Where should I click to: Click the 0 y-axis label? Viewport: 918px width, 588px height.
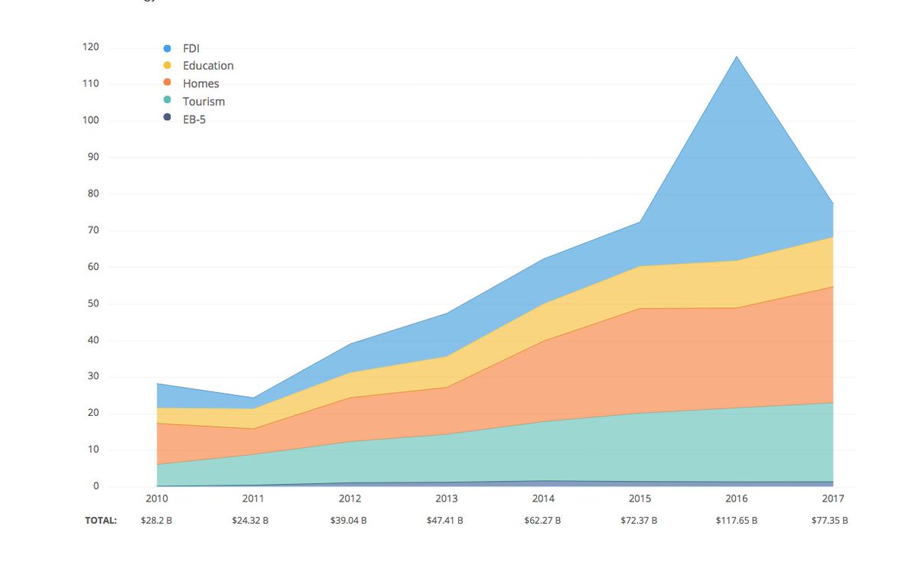[96, 486]
